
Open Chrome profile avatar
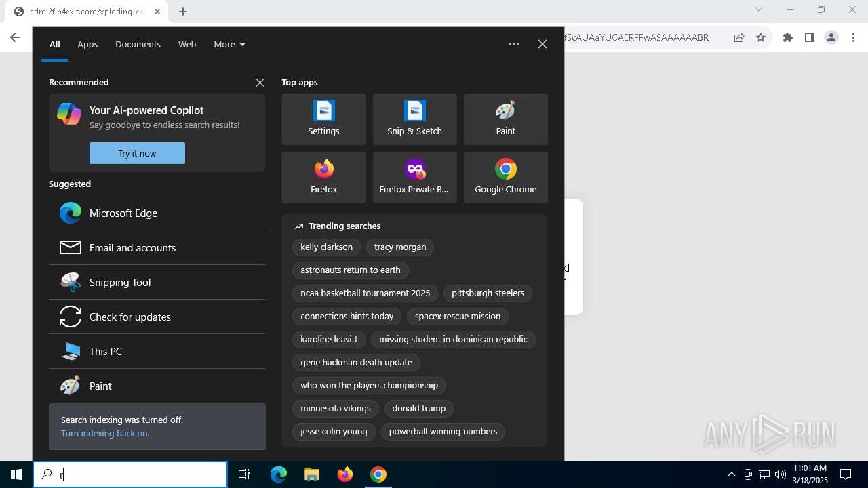tap(831, 37)
